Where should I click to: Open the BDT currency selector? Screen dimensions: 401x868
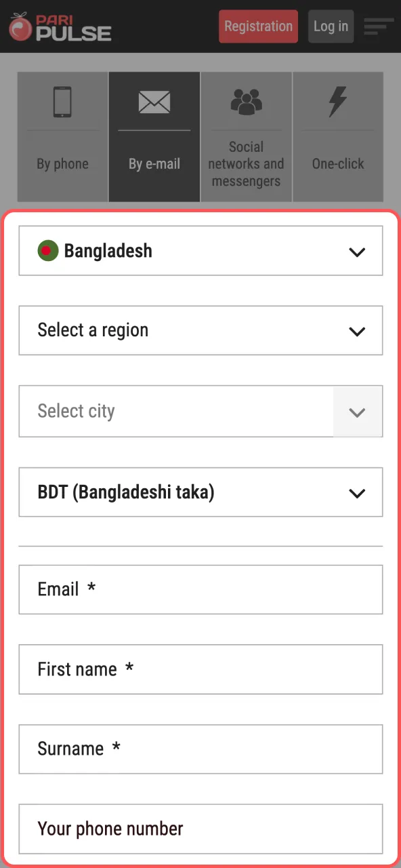click(x=200, y=492)
